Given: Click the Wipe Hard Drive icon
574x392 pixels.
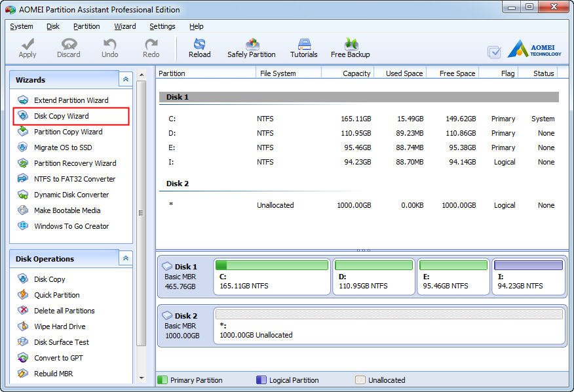Looking at the screenshot, I should click(23, 326).
